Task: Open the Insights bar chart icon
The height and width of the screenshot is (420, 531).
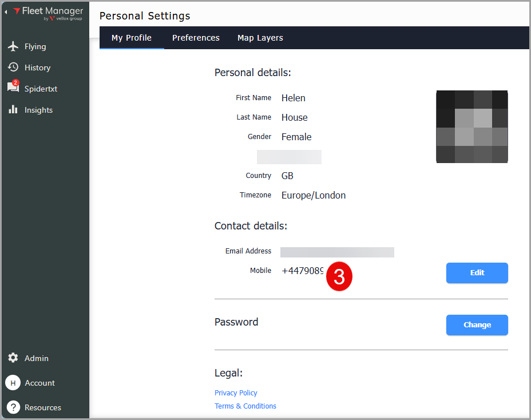Action: 13,110
